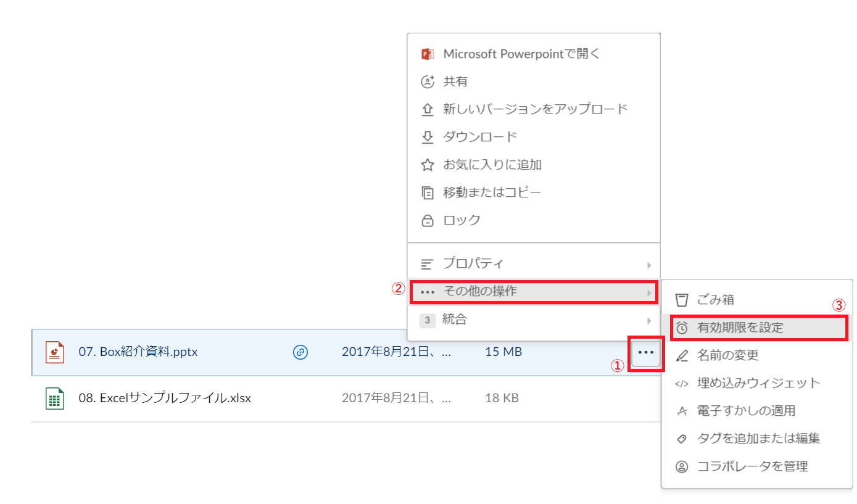The height and width of the screenshot is (504, 857).
Task: Choose Microsoft Powerpointで開く menu item
Action: point(521,54)
